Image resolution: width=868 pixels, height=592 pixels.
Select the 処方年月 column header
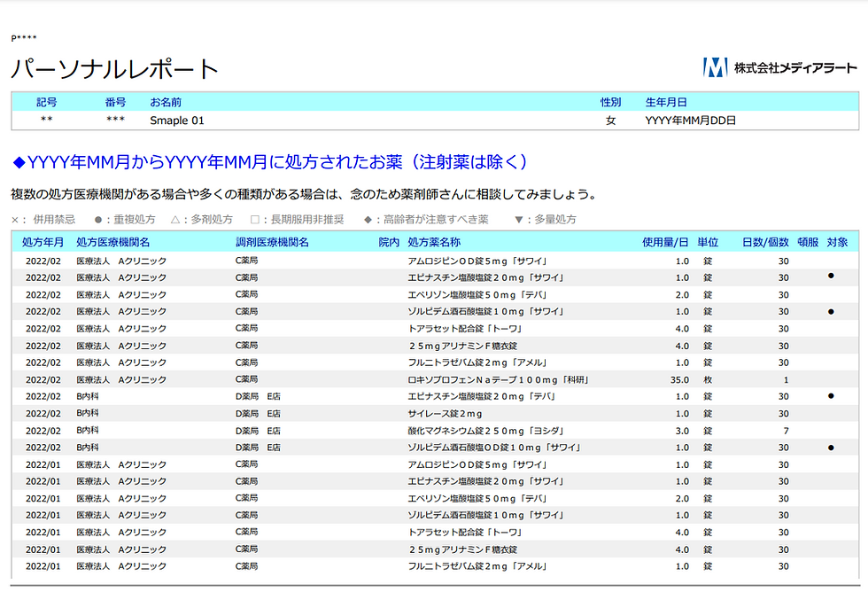[43, 242]
